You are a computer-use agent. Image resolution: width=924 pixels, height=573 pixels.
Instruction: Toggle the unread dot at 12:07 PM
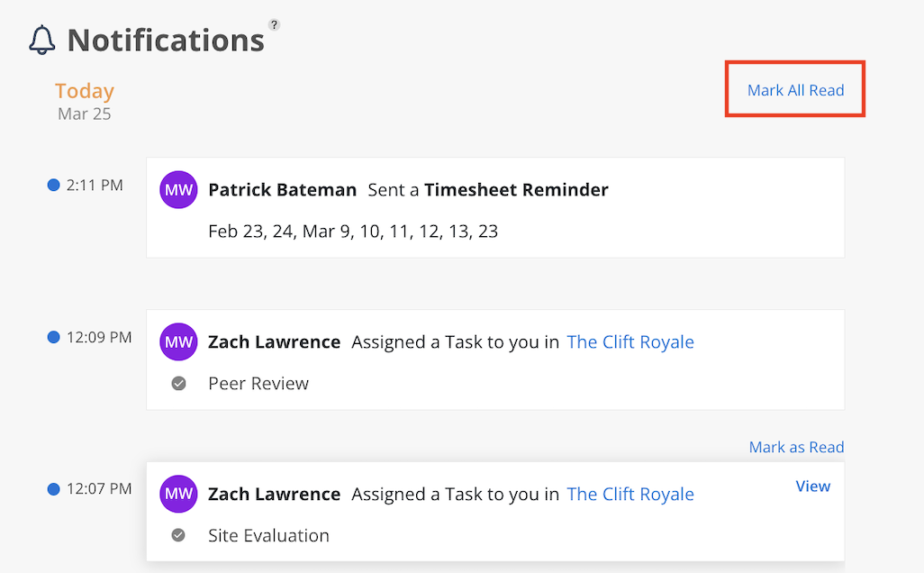pos(53,489)
